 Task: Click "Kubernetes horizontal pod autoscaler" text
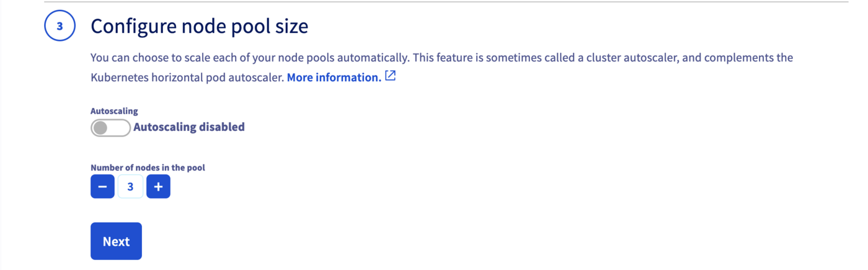pyautogui.click(x=187, y=78)
